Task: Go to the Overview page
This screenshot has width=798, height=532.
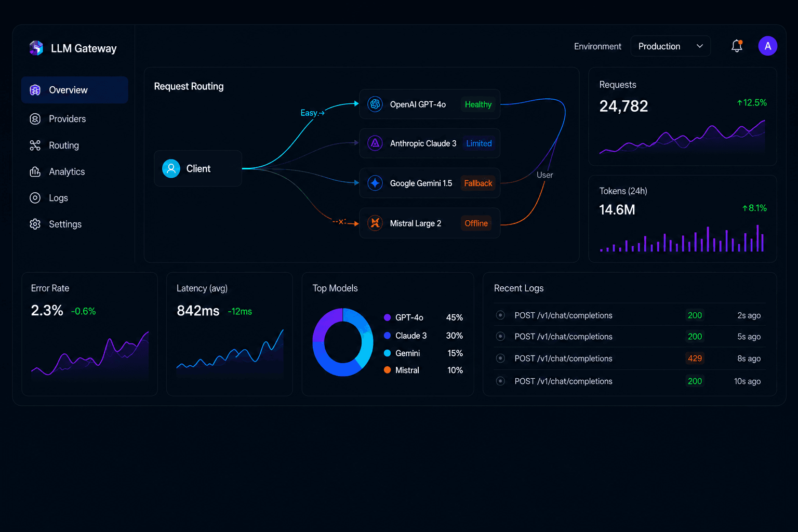Action: click(75, 90)
